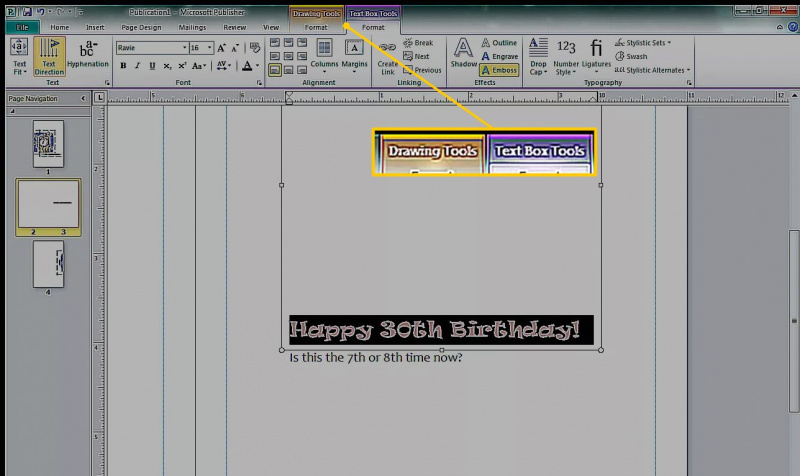This screenshot has height=476, width=800.
Task: Click the Save icon in the title bar
Action: click(27, 12)
